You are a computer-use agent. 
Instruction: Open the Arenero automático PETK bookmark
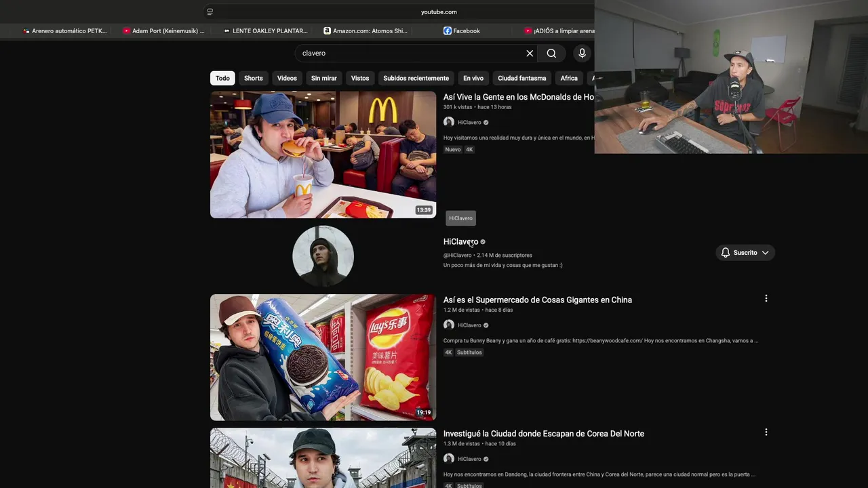[65, 30]
